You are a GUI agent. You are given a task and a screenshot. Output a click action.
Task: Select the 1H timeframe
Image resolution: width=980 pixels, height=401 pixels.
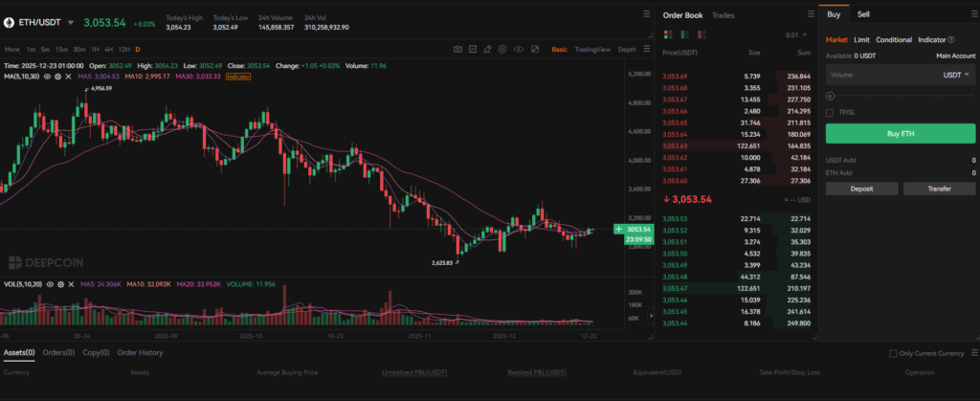tap(95, 50)
